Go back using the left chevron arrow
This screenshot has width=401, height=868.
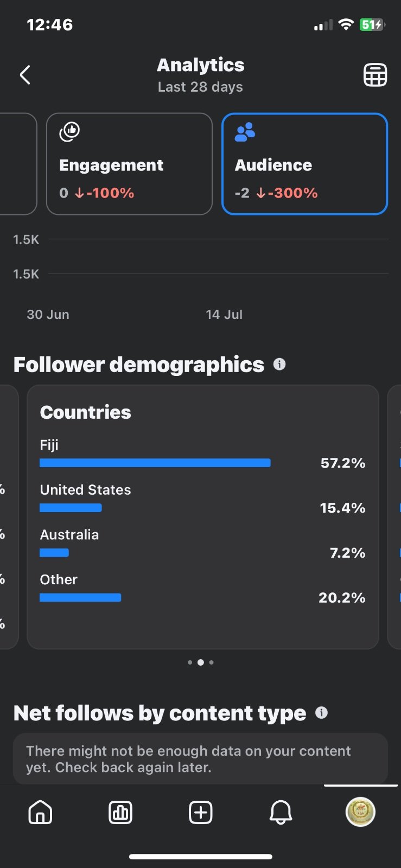pos(25,75)
